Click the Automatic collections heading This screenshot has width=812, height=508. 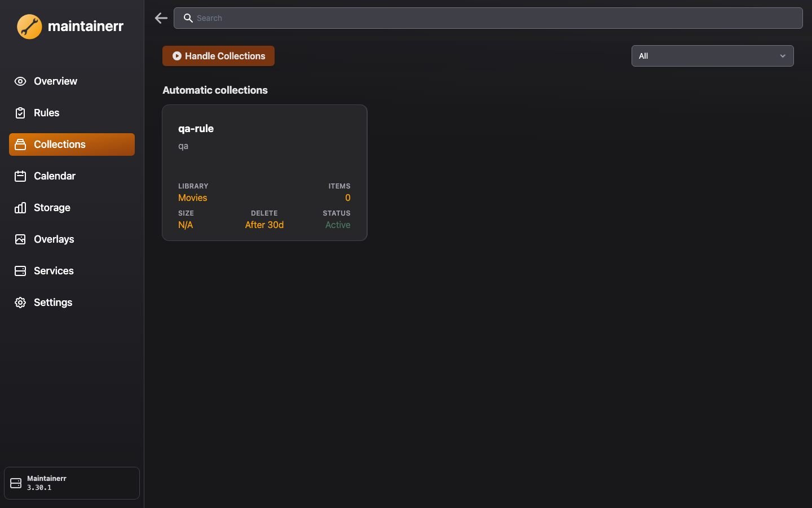click(215, 90)
